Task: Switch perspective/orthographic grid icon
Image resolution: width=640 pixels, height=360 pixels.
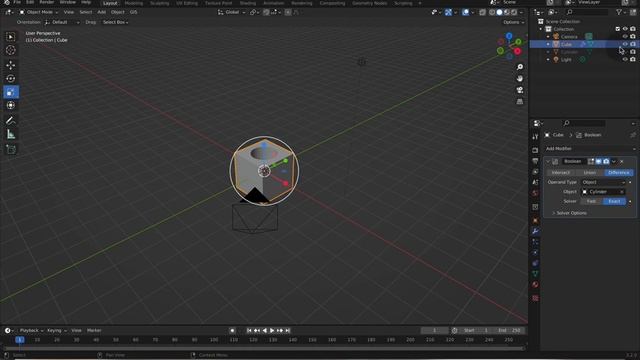Action: tap(520, 101)
